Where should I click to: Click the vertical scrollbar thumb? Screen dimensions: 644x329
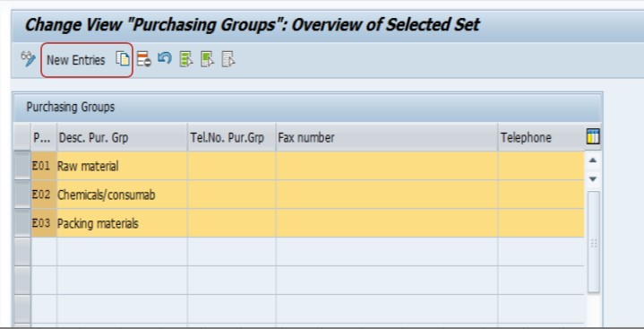pyautogui.click(x=594, y=242)
